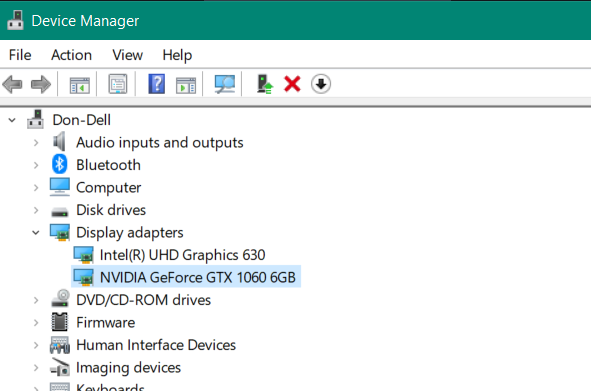Scan for hardware changes icon

point(224,84)
